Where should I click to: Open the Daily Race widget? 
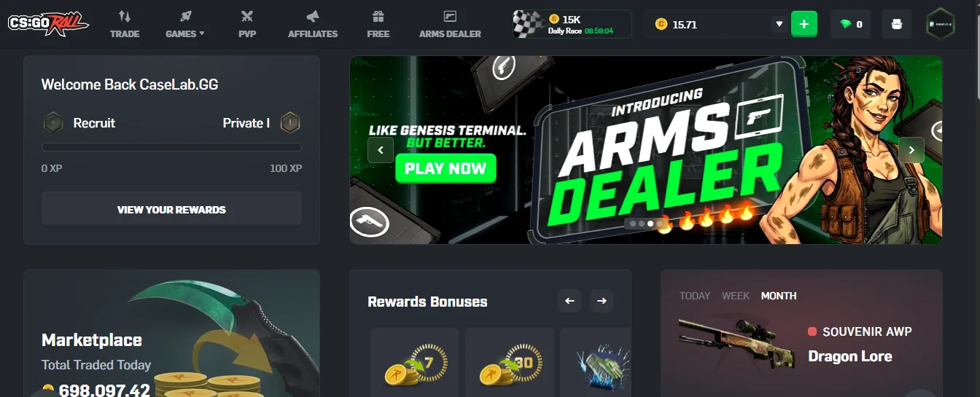pos(572,24)
